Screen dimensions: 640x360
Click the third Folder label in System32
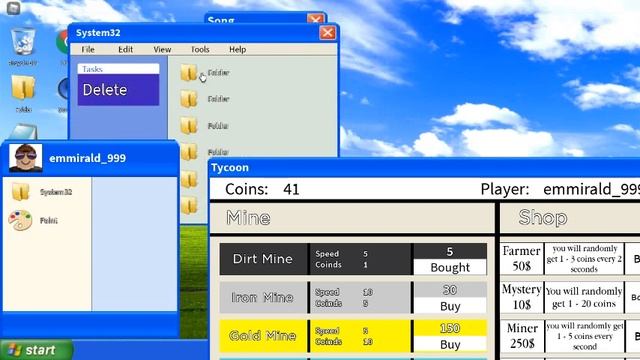pos(218,126)
